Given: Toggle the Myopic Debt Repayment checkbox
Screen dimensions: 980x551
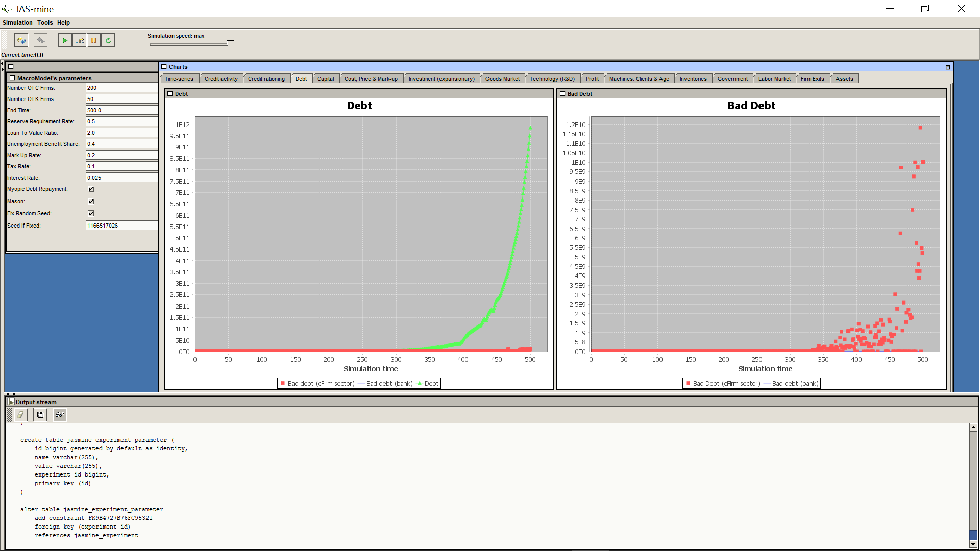Looking at the screenshot, I should (x=91, y=189).
